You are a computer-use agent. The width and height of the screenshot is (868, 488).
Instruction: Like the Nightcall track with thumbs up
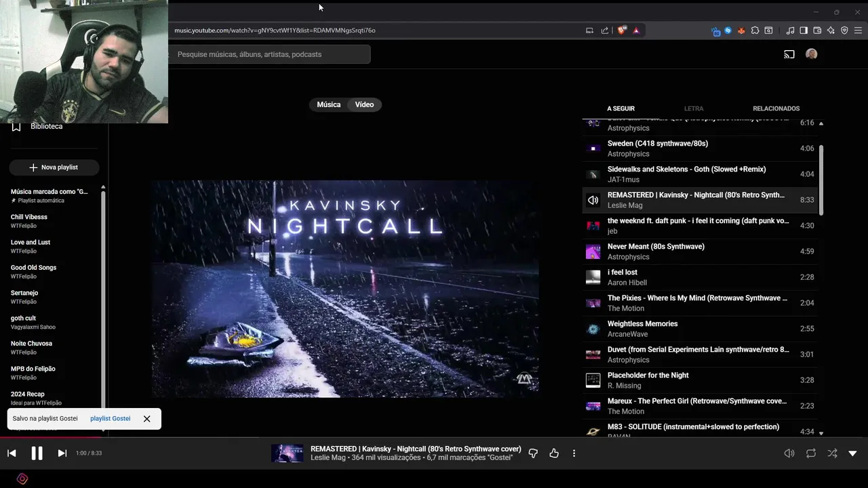pos(554,453)
